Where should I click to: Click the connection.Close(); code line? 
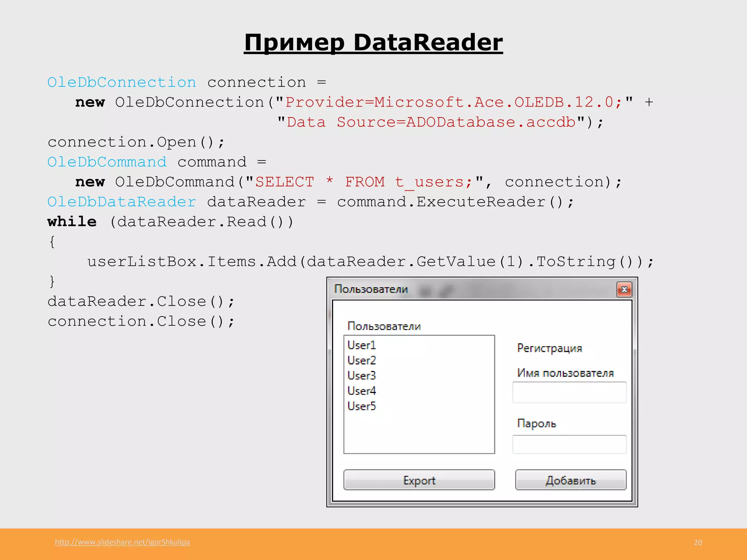coord(141,321)
